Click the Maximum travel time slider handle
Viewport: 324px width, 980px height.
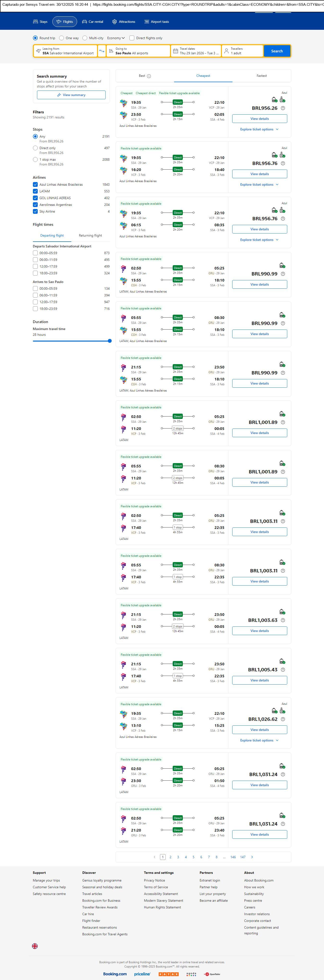[x=110, y=341]
